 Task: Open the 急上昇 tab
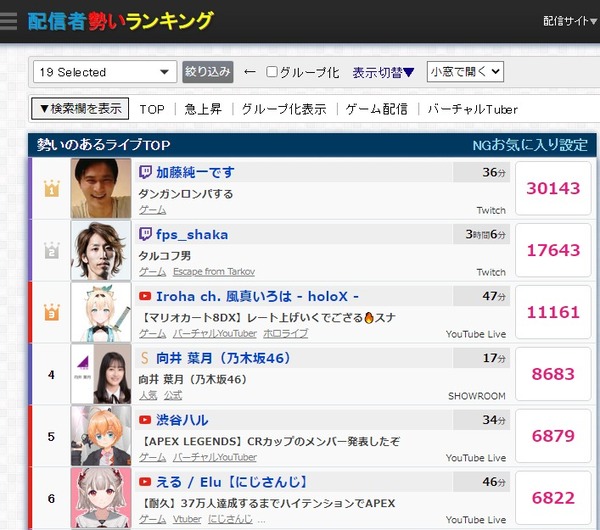203,109
